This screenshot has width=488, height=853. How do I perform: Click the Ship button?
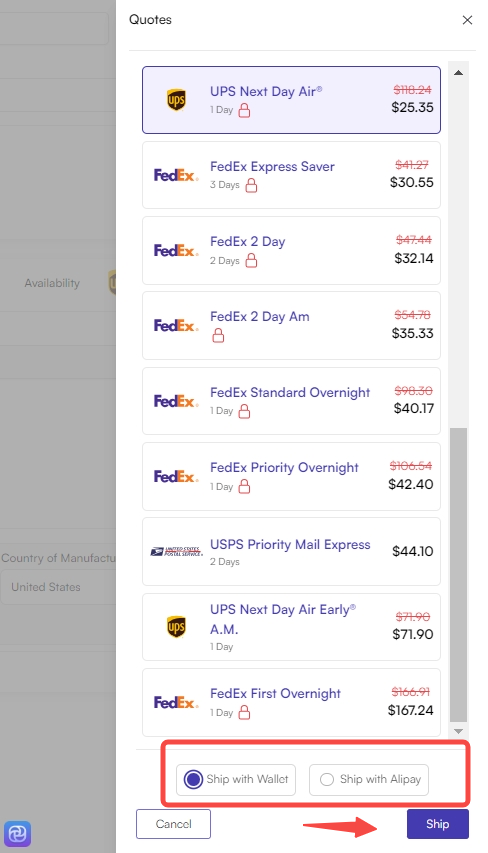[x=437, y=824]
